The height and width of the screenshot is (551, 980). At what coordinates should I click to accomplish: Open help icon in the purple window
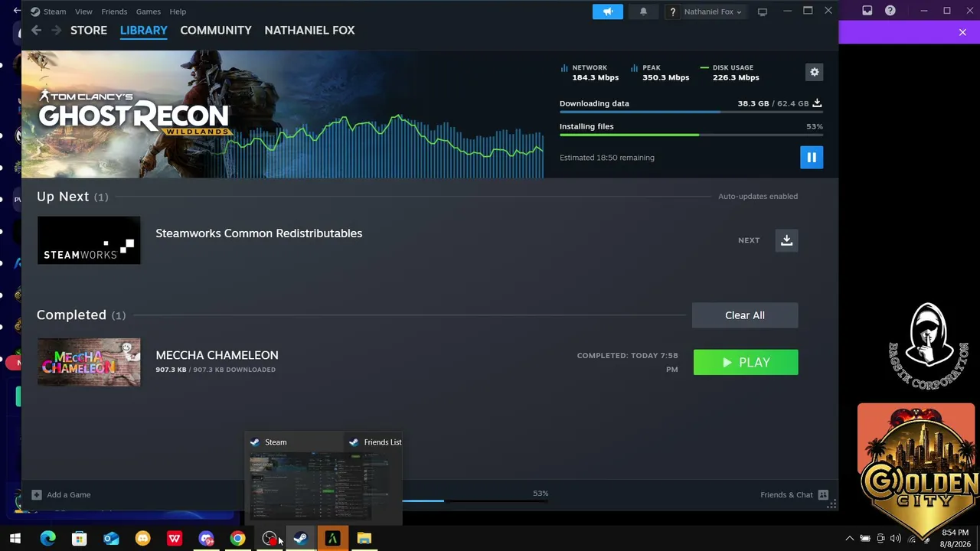tap(890, 11)
